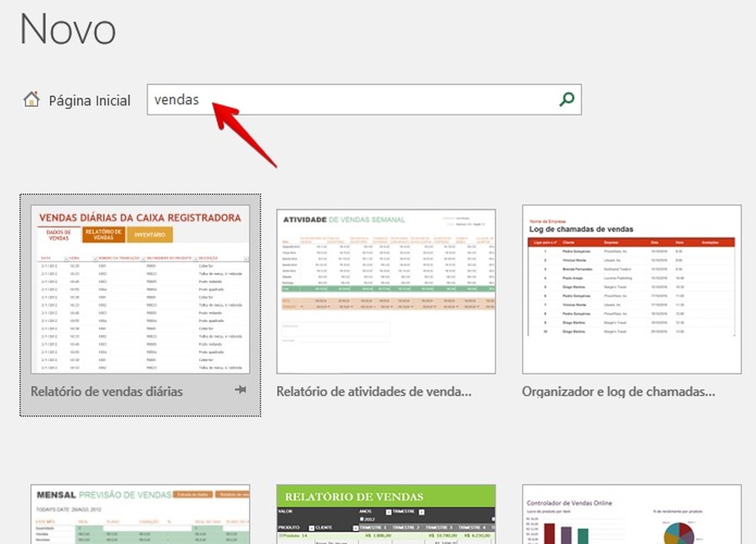The width and height of the screenshot is (756, 544).
Task: Select the green Relatório de Vendas template
Action: (386, 514)
